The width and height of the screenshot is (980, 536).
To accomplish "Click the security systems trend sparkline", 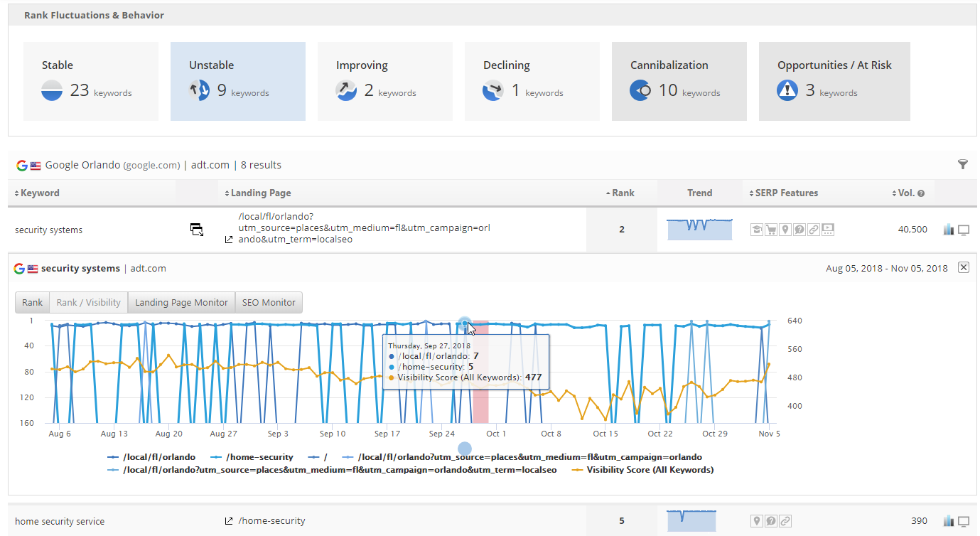I will coord(699,230).
